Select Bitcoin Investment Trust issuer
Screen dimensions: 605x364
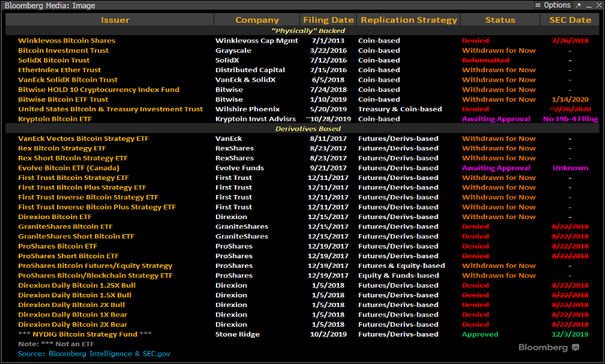pyautogui.click(x=63, y=51)
